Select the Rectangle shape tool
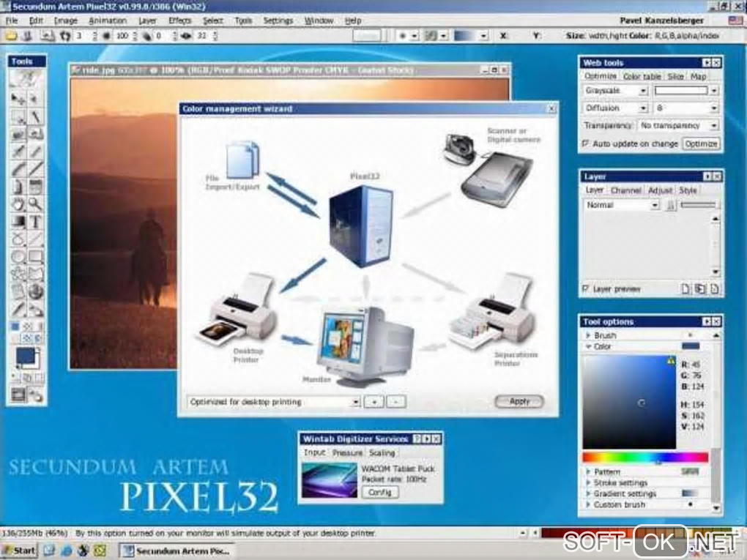747x560 pixels. tap(35, 257)
